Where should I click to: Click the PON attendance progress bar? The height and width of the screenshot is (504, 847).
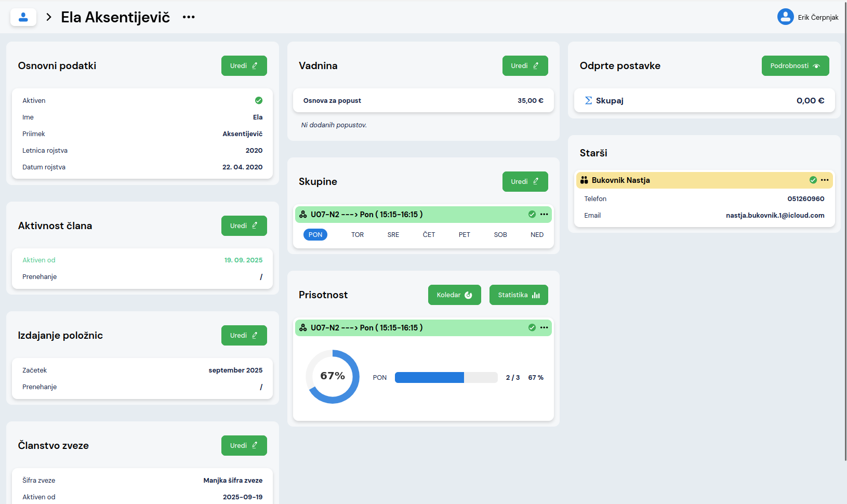[x=446, y=378]
